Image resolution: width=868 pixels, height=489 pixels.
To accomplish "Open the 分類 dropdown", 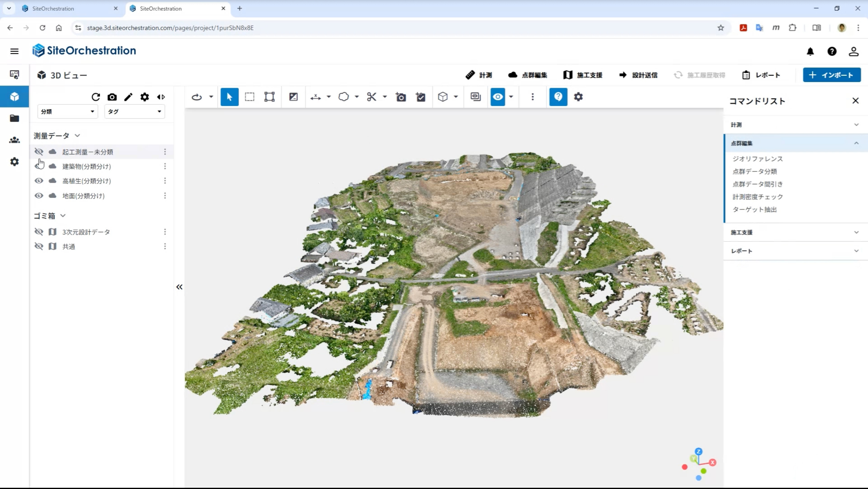I will tap(68, 112).
